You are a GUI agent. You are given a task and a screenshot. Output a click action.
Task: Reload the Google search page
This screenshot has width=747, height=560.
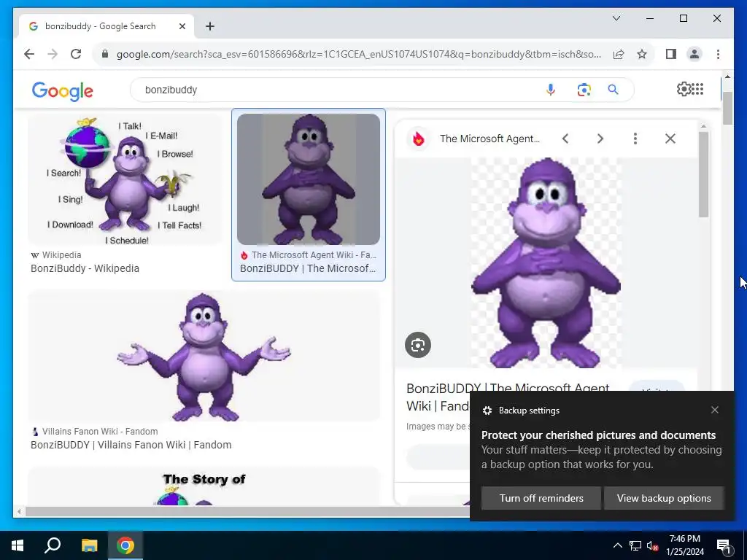[76, 54]
